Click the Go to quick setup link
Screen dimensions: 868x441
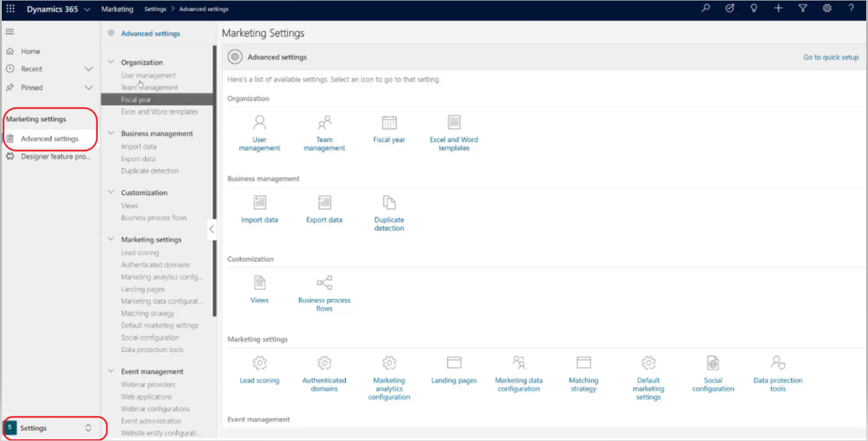831,56
